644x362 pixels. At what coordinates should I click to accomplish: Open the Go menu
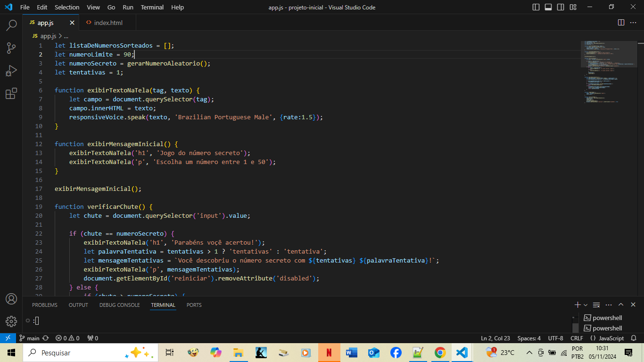111,7
